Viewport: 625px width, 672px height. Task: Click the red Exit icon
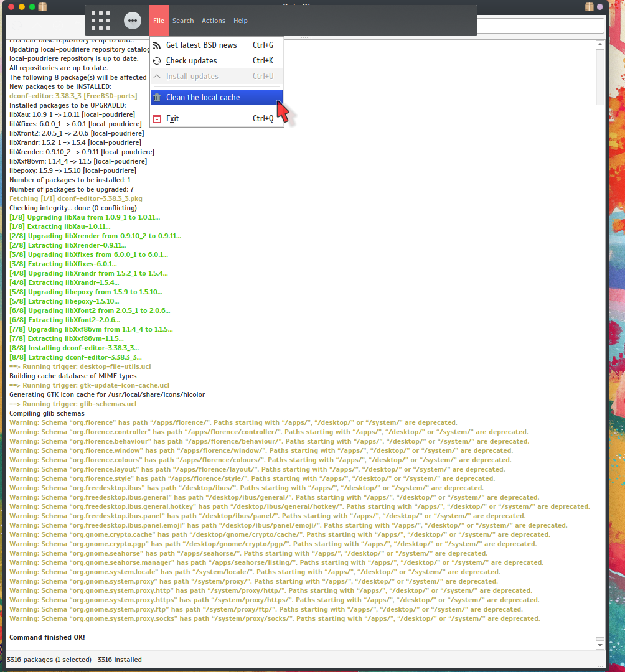coord(157,119)
